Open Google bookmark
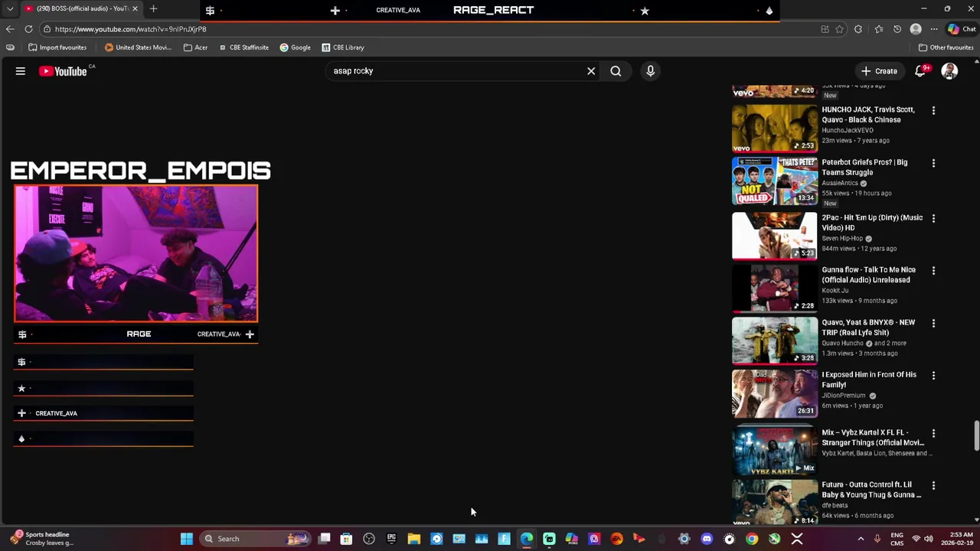Image resolution: width=980 pixels, height=551 pixels. coord(295,47)
